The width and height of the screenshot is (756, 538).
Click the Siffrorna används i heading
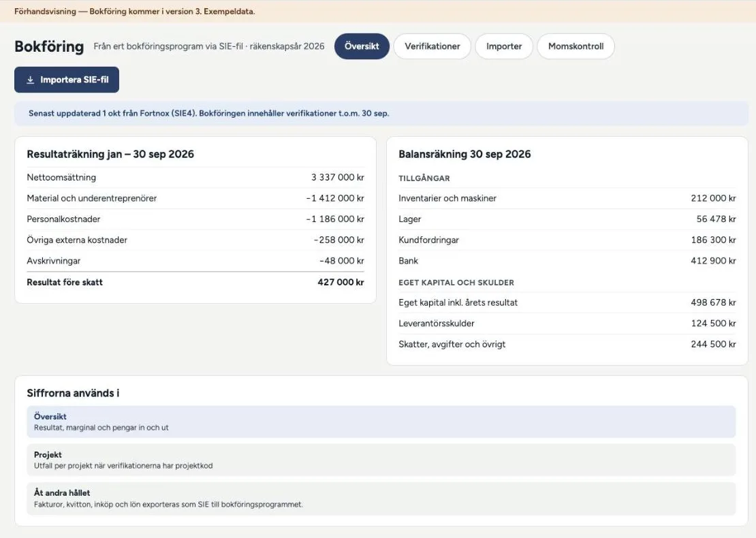pos(73,393)
